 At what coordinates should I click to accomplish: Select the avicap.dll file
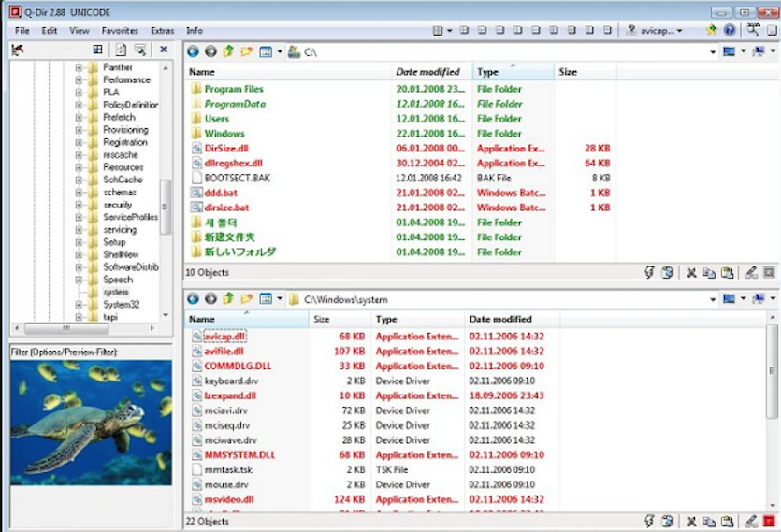click(x=373, y=337)
